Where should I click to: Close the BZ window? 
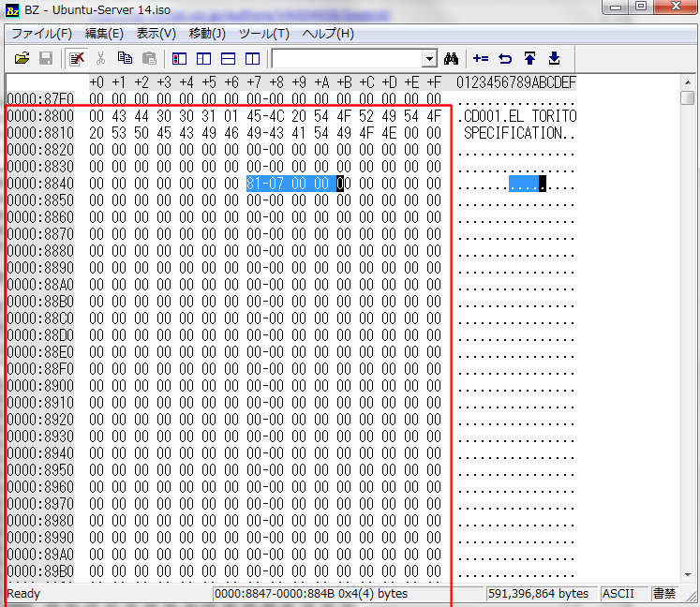tap(676, 7)
